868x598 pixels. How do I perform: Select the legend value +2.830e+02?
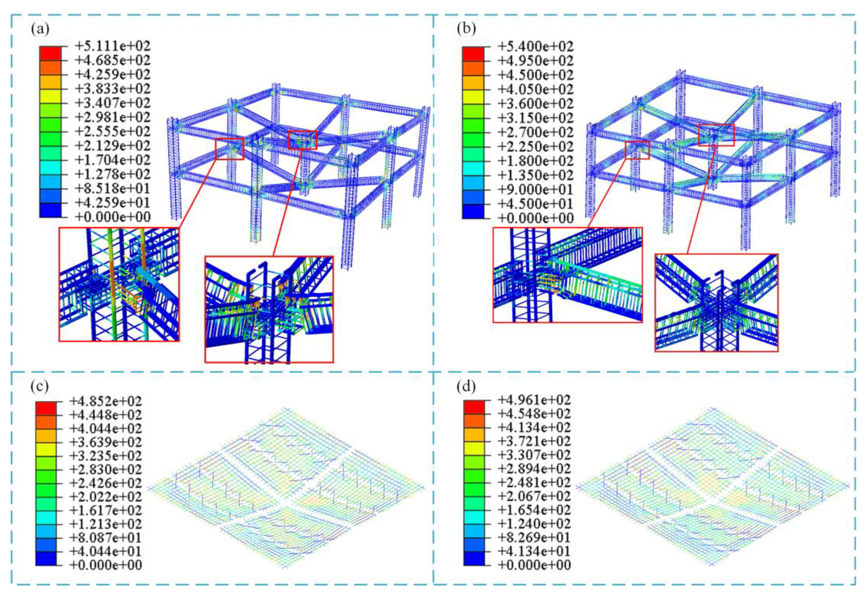coord(106,470)
